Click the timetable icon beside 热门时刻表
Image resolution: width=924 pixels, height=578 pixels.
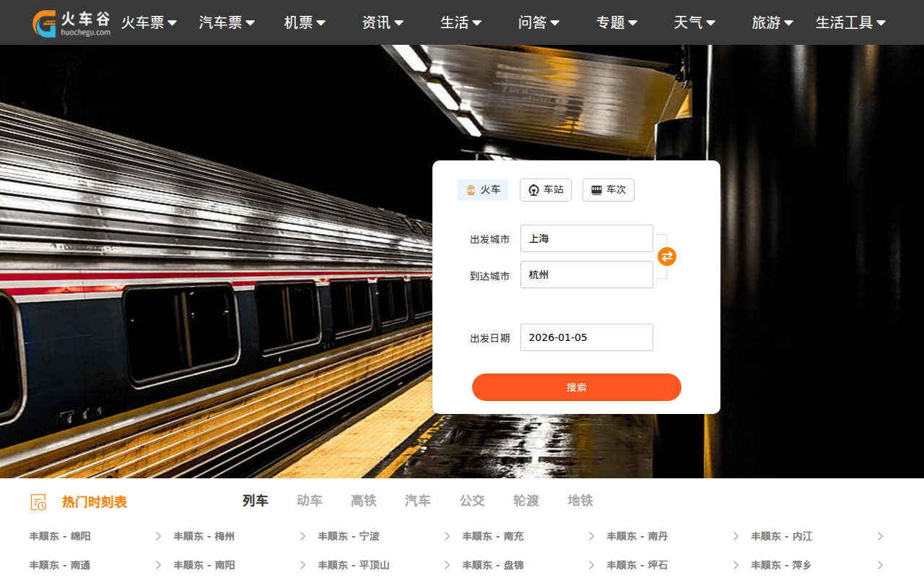tap(37, 501)
